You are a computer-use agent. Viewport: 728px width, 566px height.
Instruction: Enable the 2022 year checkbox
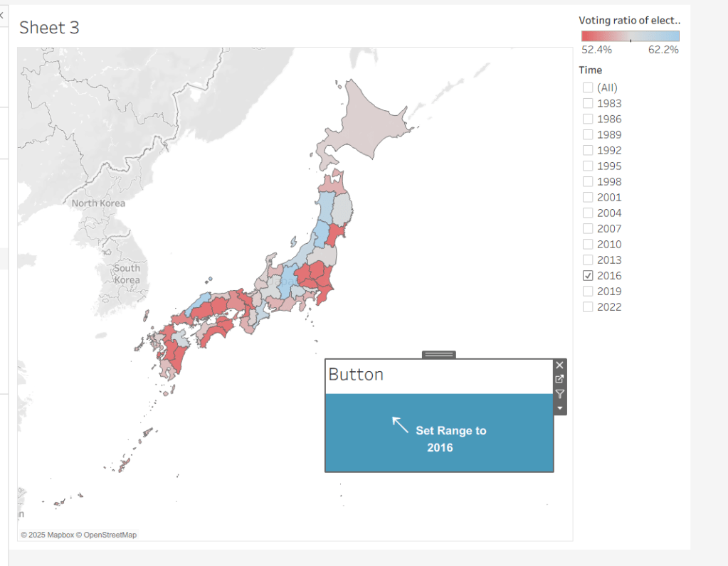(588, 306)
